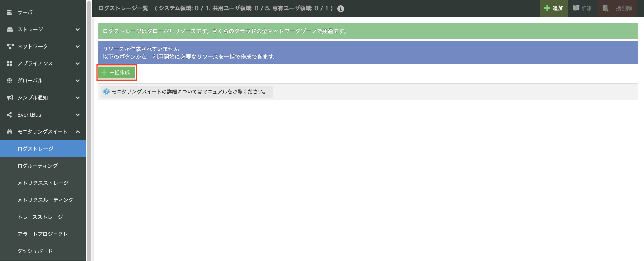644x261 pixels.
Task: Click the アプライアンス label in sidebar
Action: coord(35,64)
